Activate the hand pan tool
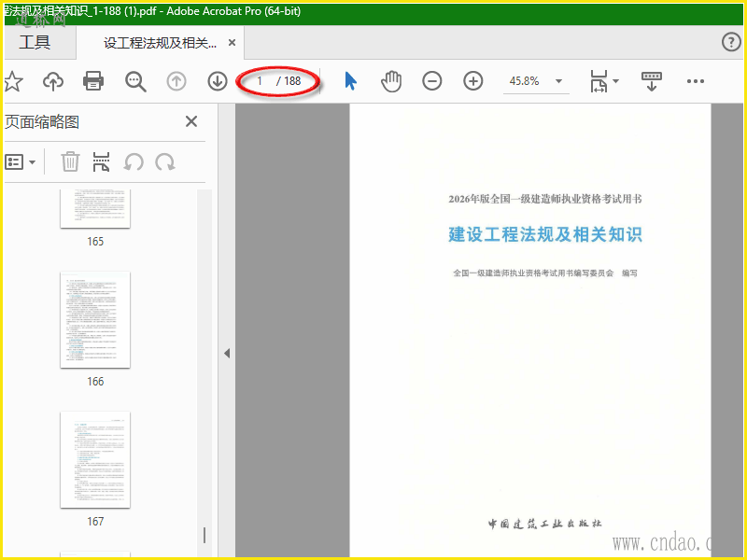747x560 pixels. click(x=391, y=81)
